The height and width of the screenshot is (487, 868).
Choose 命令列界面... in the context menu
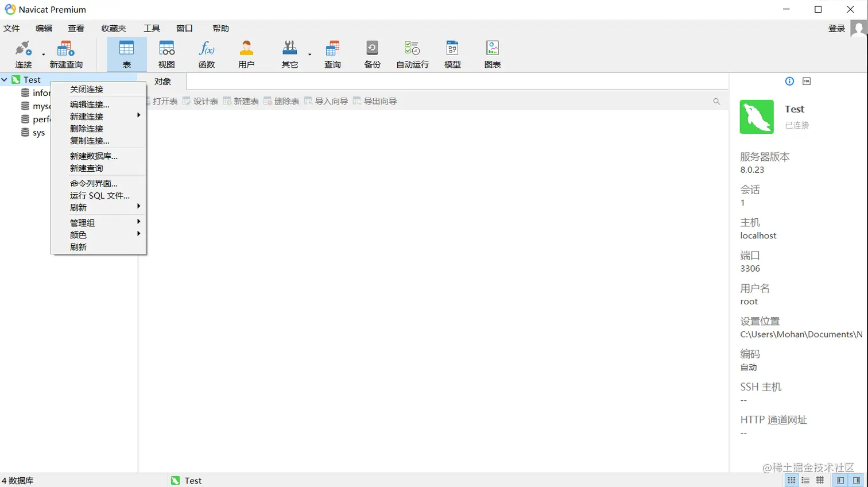coord(98,184)
